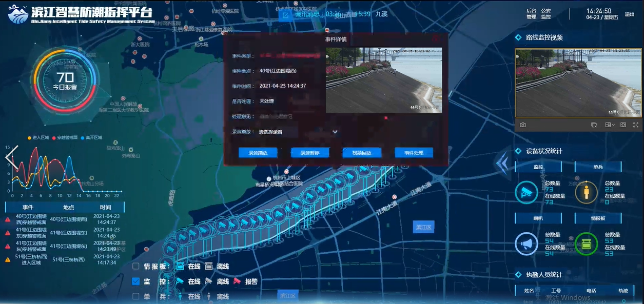Viewport: 644px width, 304px height.
Task: Click the 14:23:49 event time in the table
Action: coord(106,249)
